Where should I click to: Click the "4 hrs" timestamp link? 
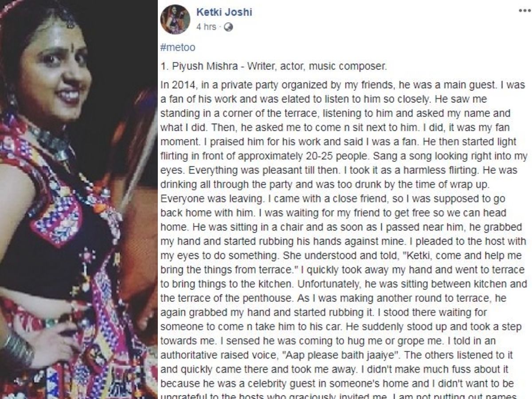pos(207,27)
